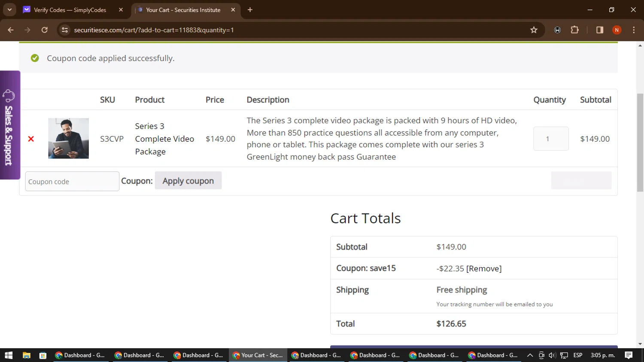Click the scrollbar down arrow
644x362 pixels.
pyautogui.click(x=640, y=344)
